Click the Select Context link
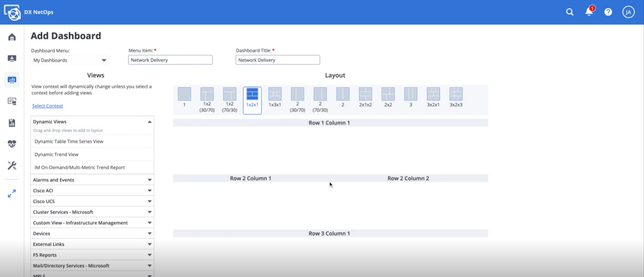This screenshot has width=644, height=277. click(47, 106)
